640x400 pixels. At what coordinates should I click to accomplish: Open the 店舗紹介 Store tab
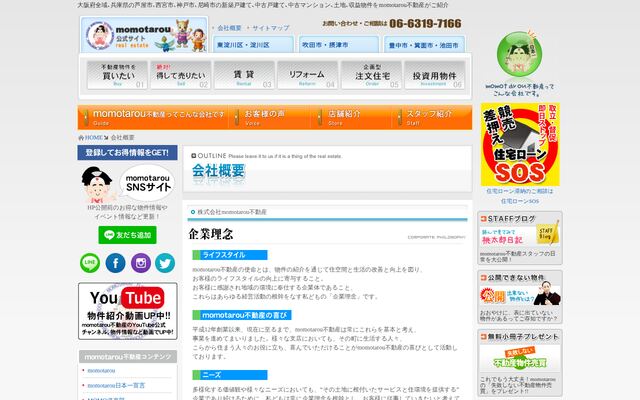[351, 117]
